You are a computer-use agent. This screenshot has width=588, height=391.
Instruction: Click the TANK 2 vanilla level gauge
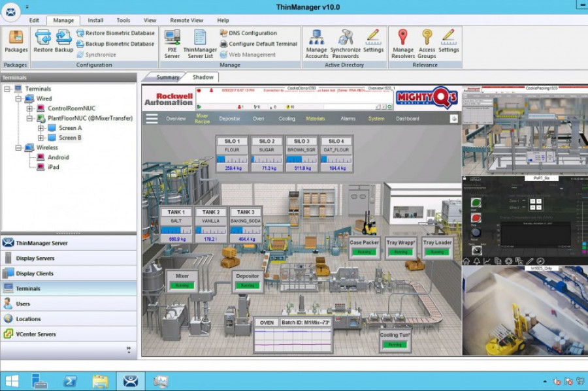click(x=211, y=230)
